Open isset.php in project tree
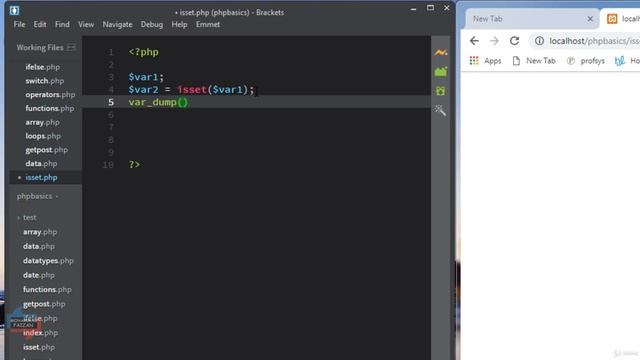640x360 pixels. 39,347
